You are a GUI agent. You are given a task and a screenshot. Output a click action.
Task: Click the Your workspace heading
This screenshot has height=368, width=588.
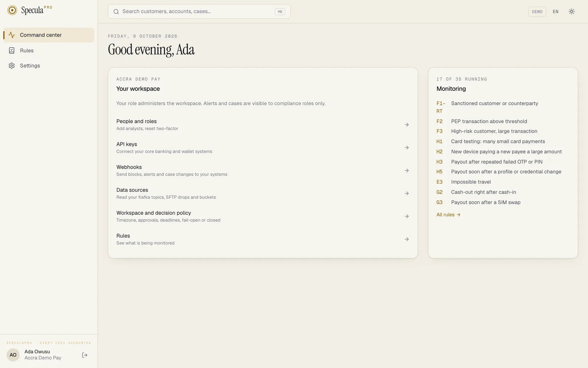[138, 89]
